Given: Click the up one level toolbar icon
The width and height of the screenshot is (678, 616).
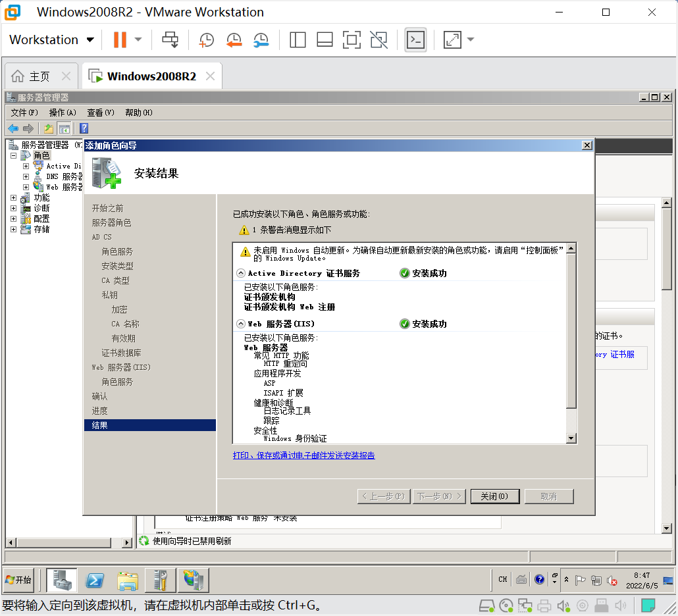Looking at the screenshot, I should click(49, 128).
